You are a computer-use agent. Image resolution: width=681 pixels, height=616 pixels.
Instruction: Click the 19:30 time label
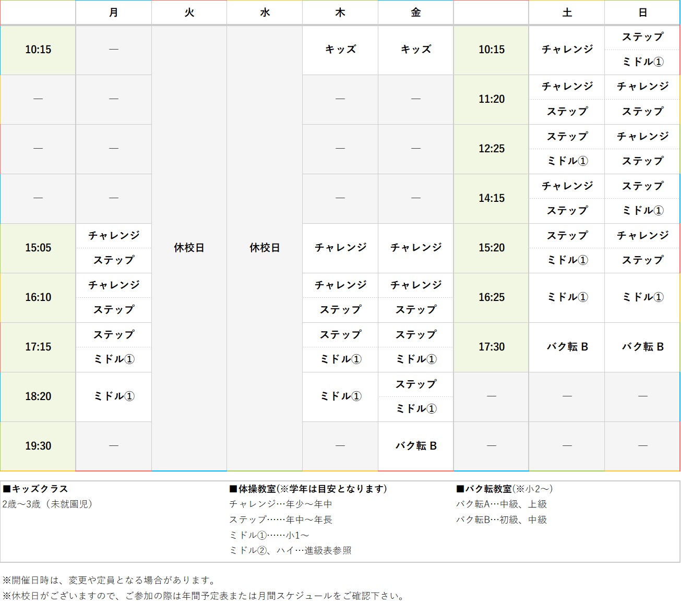[38, 446]
